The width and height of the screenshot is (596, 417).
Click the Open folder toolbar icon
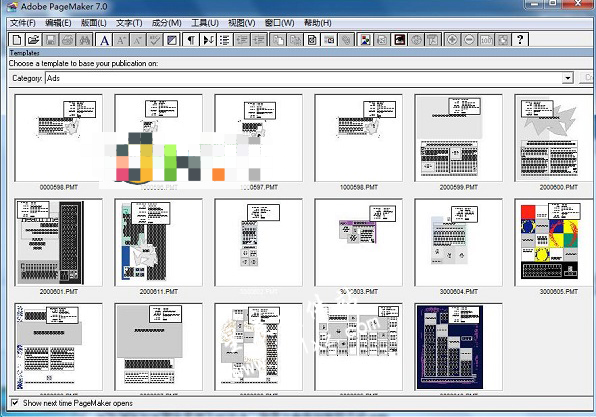33,40
